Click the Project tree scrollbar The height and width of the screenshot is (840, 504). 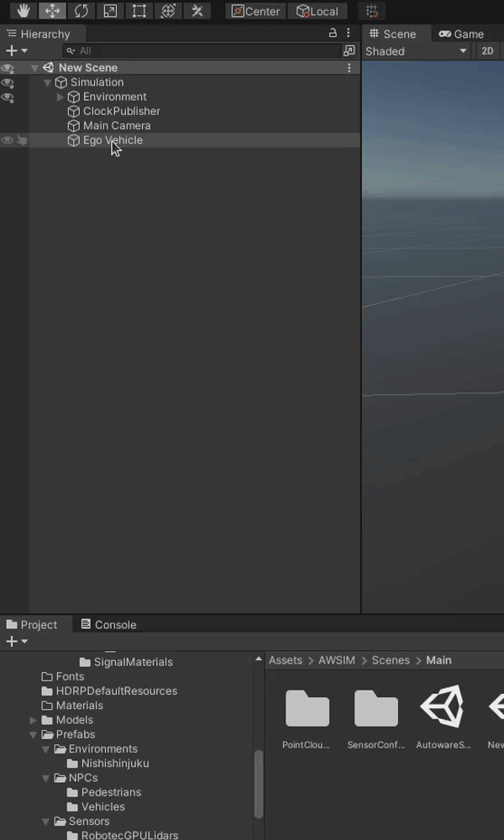tap(258, 784)
